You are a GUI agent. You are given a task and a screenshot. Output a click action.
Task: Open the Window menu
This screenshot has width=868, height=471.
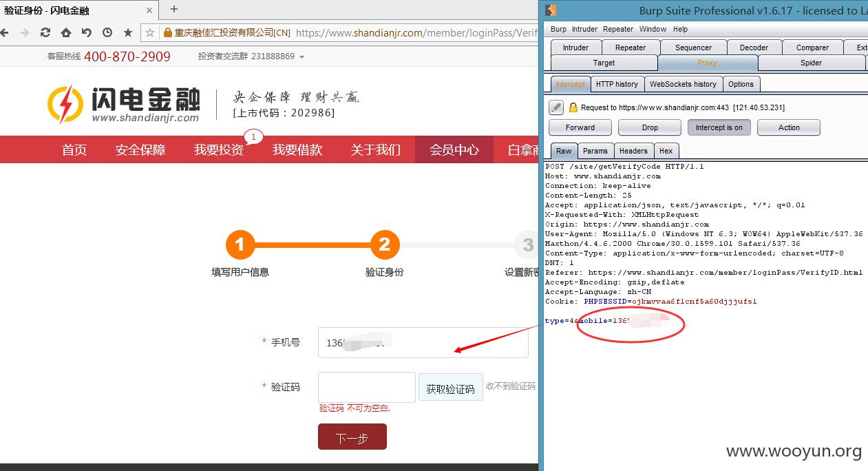pos(653,29)
